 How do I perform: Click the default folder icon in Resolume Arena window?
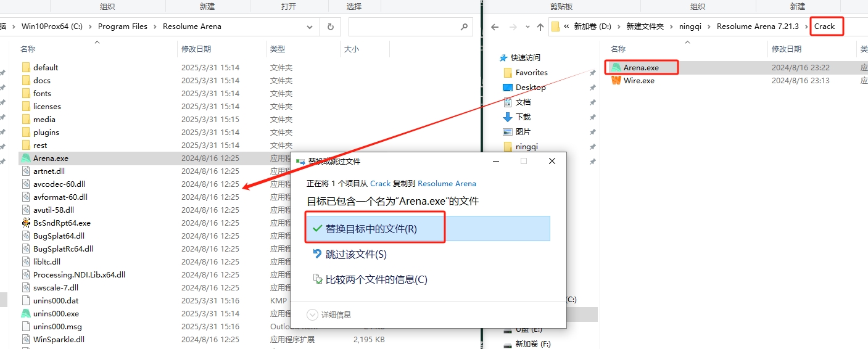click(26, 67)
